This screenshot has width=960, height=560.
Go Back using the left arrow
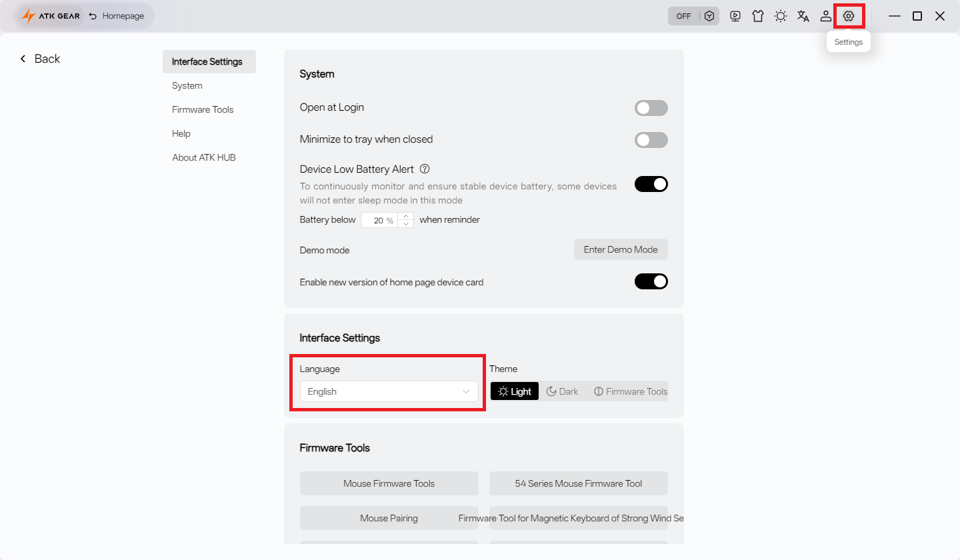click(40, 59)
